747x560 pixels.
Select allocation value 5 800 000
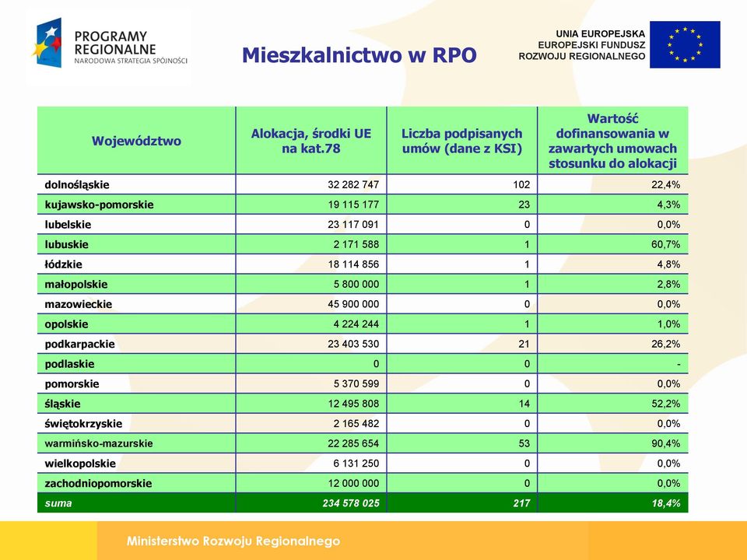[356, 285]
